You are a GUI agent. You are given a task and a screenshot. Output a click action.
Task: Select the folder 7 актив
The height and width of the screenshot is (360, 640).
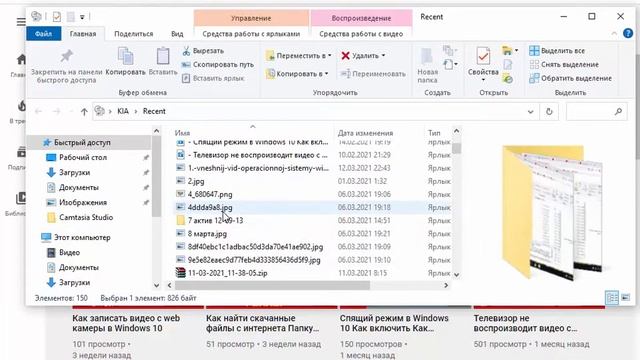click(x=215, y=220)
